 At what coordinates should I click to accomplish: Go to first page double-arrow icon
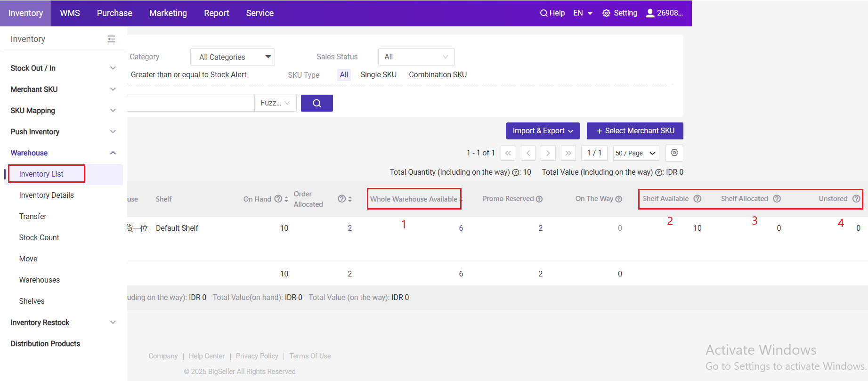tap(508, 153)
